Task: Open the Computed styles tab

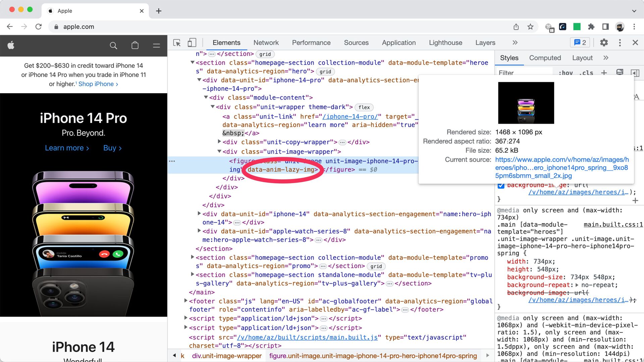Action: click(x=545, y=58)
